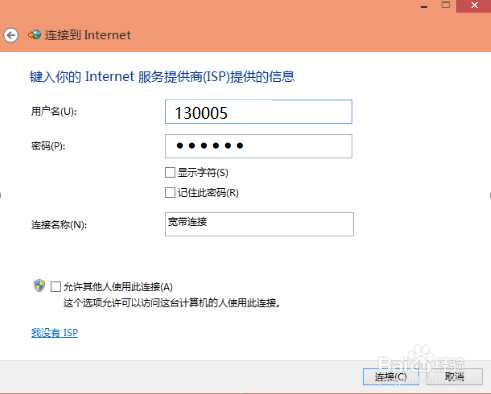491x394 pixels.
Task: Click the network globe icon in title
Action: (34, 34)
